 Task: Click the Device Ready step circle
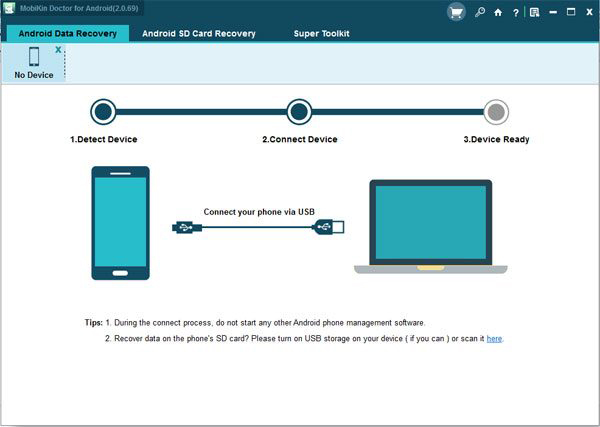[496, 111]
